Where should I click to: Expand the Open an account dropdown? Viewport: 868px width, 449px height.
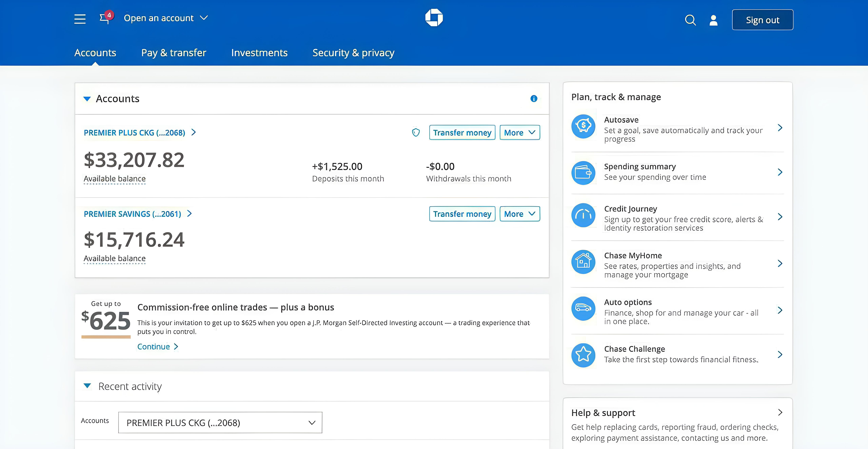pos(204,17)
